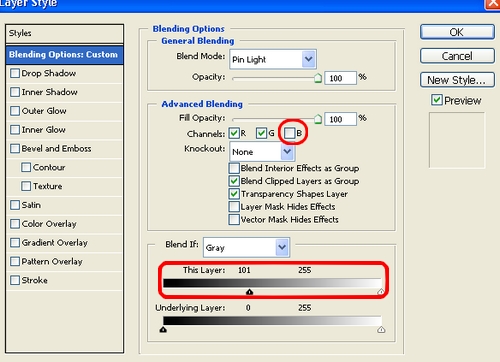Image resolution: width=500 pixels, height=362 pixels.
Task: Click Underlying Layer white slider triangle
Action: 381,330
